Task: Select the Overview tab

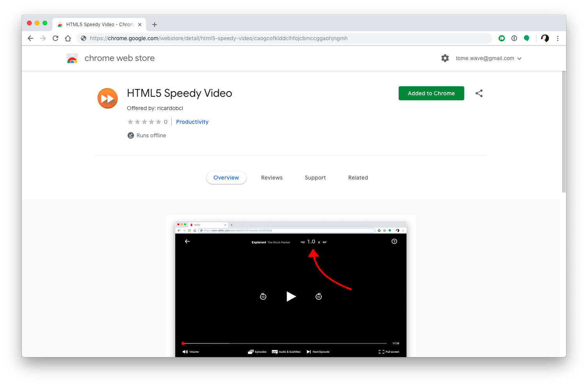Action: [226, 178]
